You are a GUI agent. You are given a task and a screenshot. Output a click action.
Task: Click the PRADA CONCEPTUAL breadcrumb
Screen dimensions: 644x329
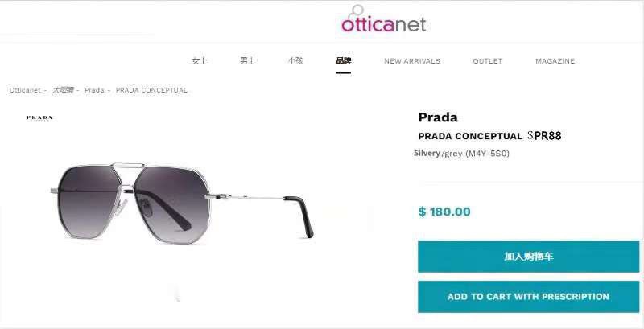[x=151, y=90]
